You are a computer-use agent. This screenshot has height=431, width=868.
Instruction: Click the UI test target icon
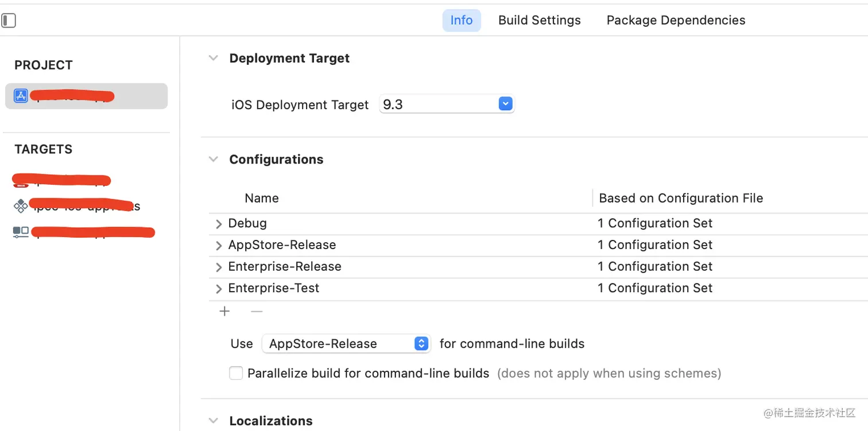click(21, 232)
